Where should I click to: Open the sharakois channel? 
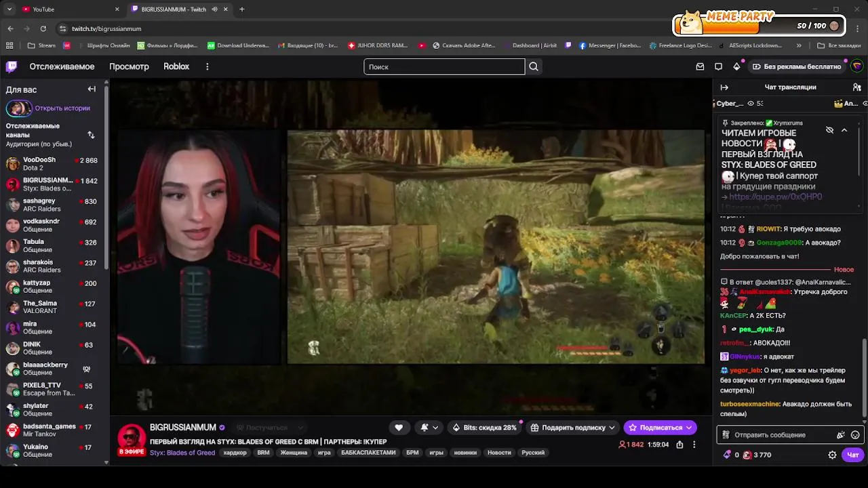point(52,266)
